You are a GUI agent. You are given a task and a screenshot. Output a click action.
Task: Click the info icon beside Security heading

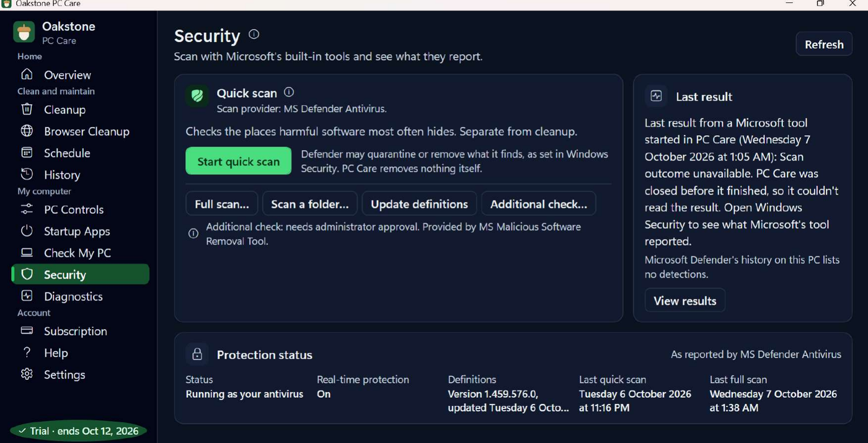point(254,34)
